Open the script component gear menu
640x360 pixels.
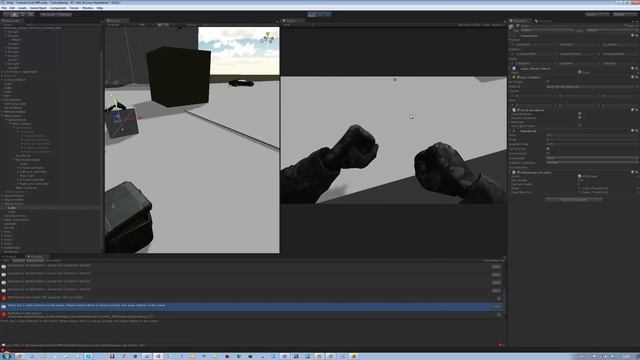[636, 172]
